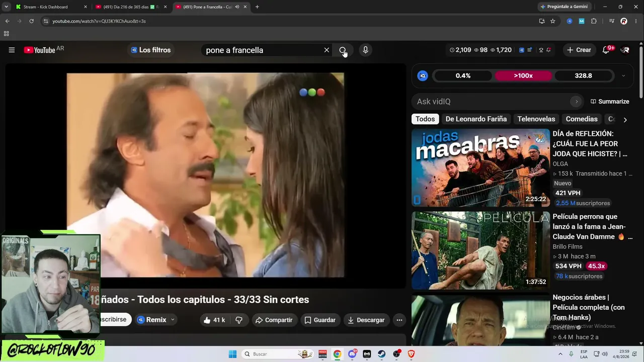The image size is (644, 362).
Task: Click the vidIQ list icon in stats bar
Action: coord(530,50)
